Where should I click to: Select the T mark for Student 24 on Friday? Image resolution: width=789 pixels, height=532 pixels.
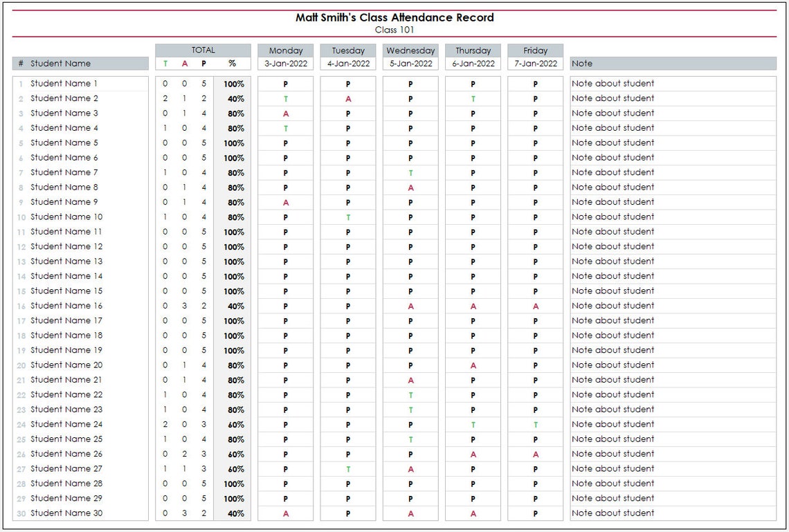coord(535,424)
